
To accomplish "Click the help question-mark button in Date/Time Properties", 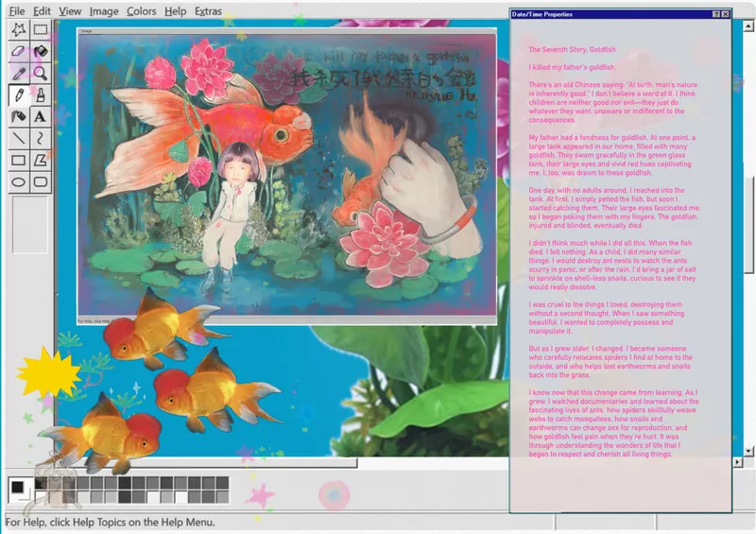I will pyautogui.click(x=715, y=14).
